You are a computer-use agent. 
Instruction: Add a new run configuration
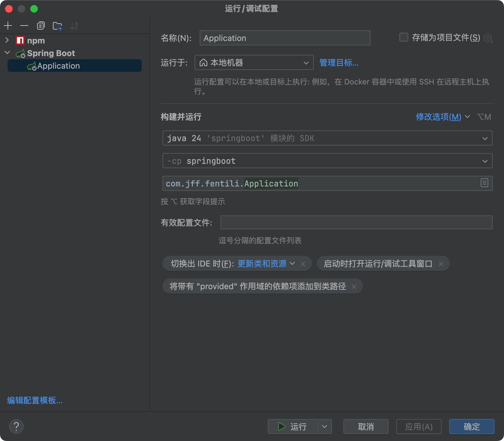click(x=8, y=26)
